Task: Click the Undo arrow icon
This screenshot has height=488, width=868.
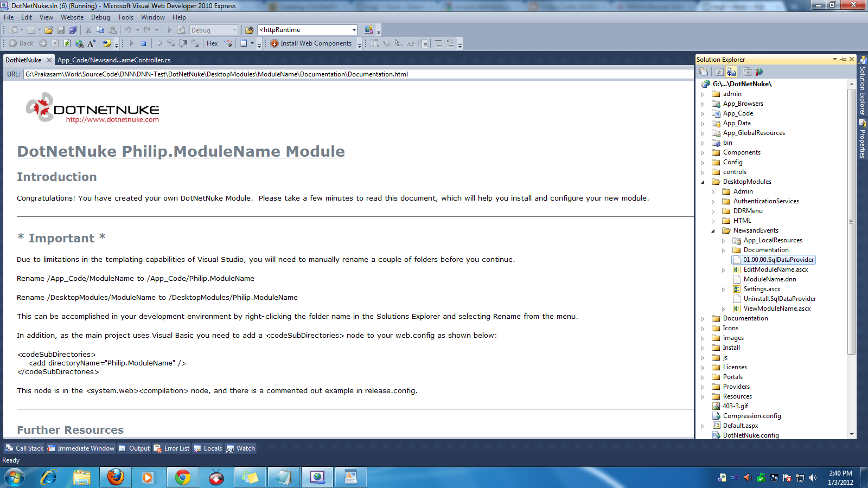Action: [128, 30]
